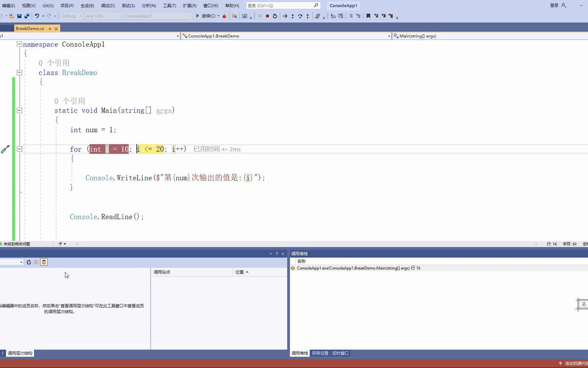Click the account icon next to 登录
588x368 pixels.
pyautogui.click(x=564, y=5)
